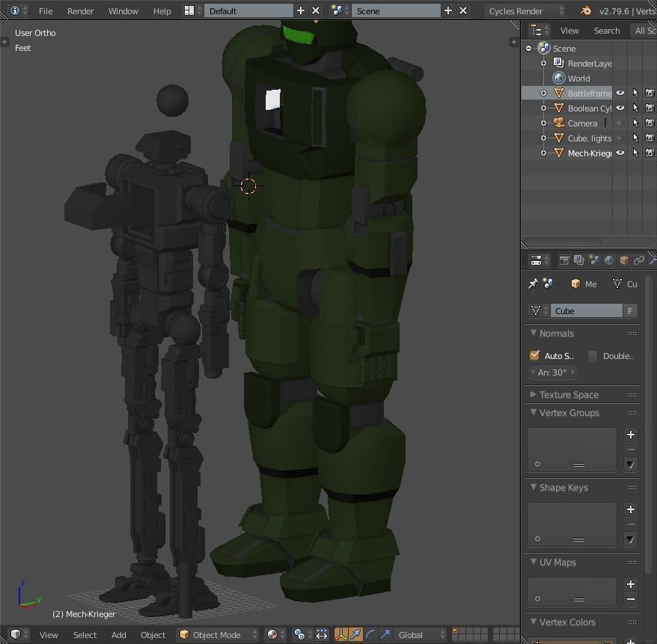Image resolution: width=657 pixels, height=644 pixels.
Task: Select the translate manipulator arrow
Action: pos(355,634)
